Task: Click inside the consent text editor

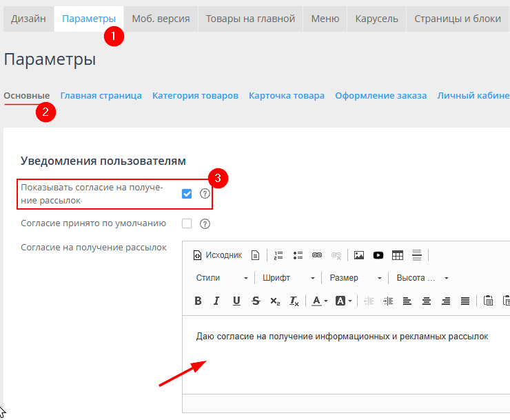Action: coord(346,355)
